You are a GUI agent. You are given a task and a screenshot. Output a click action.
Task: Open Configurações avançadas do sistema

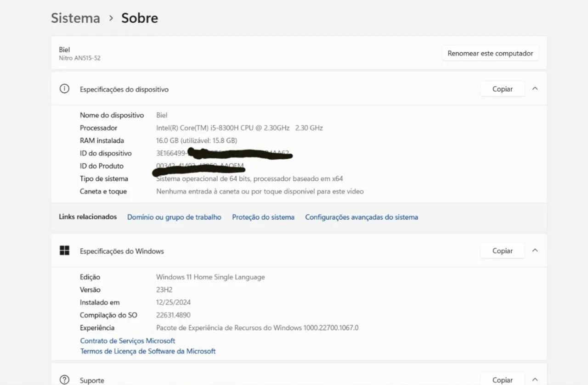(362, 217)
